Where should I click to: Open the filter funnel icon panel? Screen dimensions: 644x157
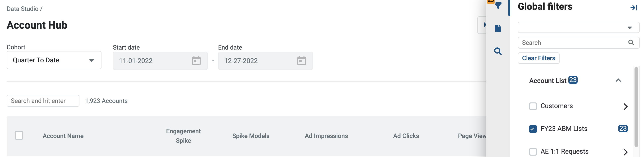498,5
